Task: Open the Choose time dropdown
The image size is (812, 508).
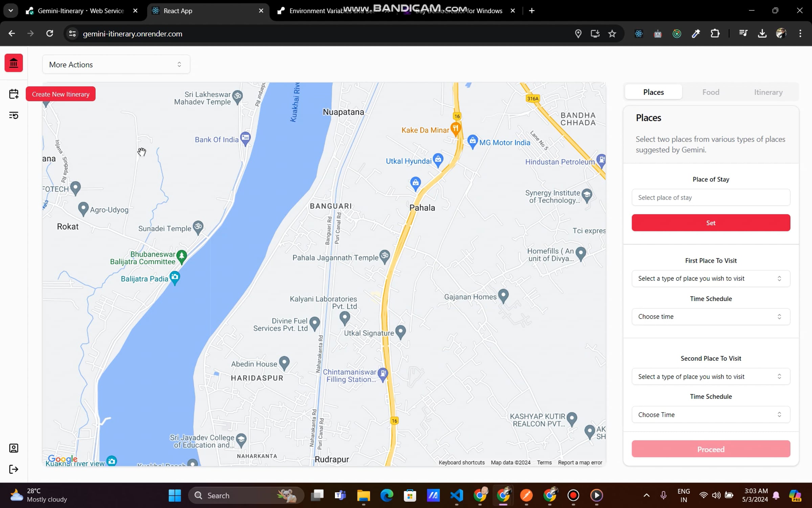Action: point(710,316)
